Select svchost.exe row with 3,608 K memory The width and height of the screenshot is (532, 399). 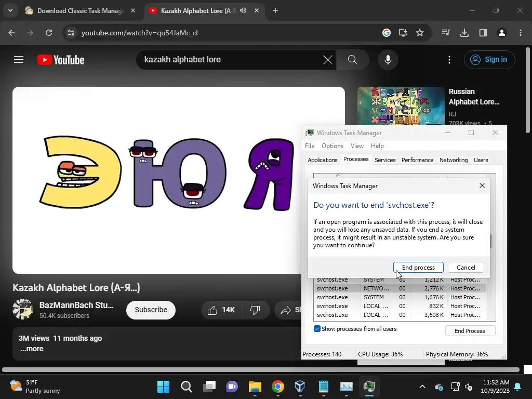pos(400,315)
